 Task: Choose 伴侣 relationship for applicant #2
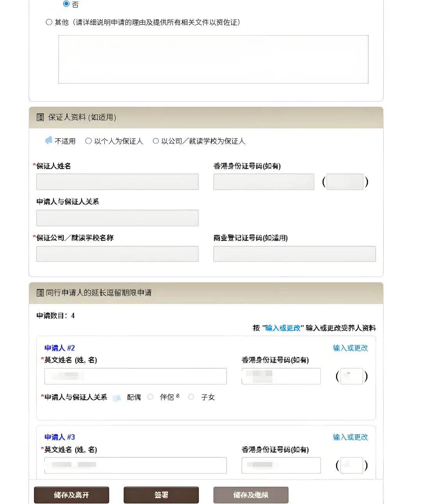pyautogui.click(x=150, y=397)
